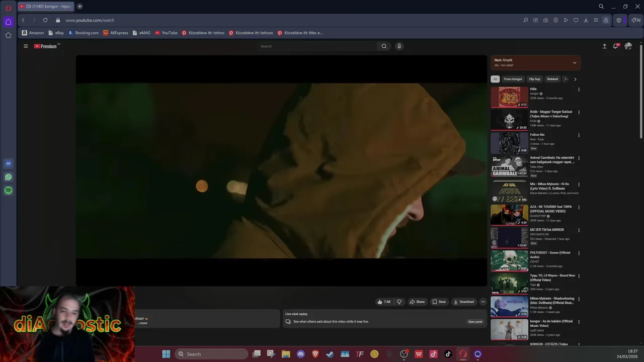Image resolution: width=644 pixels, height=362 pixels.
Task: Show more filter chips with right arrow
Action: coord(575,79)
